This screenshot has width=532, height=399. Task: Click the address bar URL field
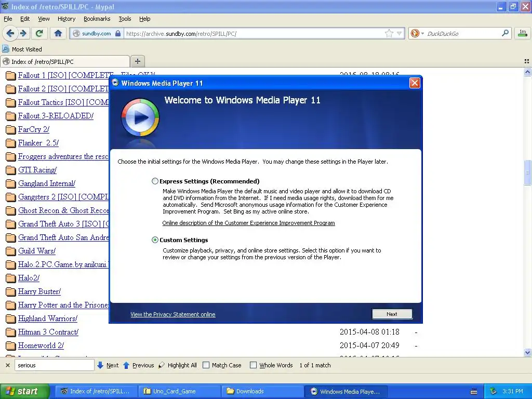[x=255, y=33]
